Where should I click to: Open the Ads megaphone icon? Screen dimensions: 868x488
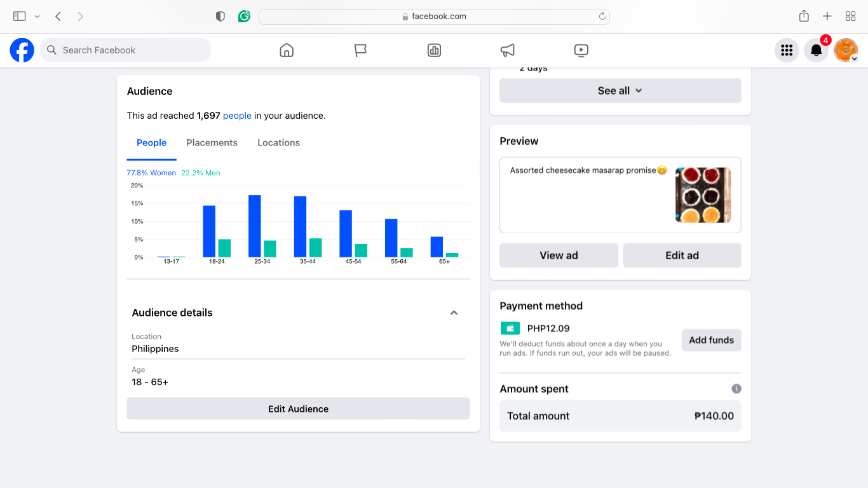tap(507, 50)
